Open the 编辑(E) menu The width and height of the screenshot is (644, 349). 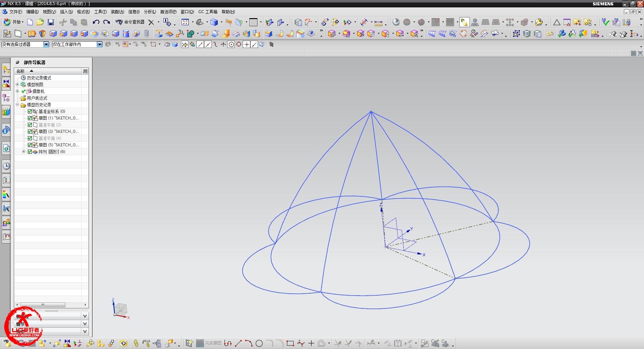[32, 12]
